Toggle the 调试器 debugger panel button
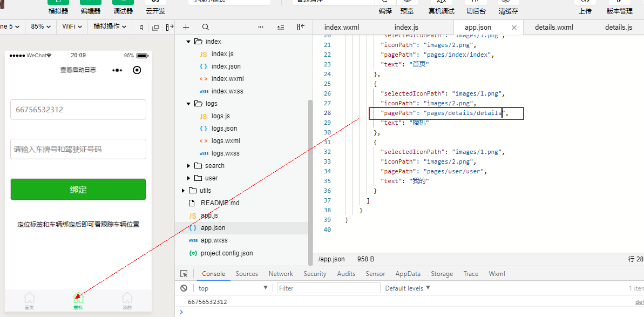This screenshot has height=317, width=644. point(123,8)
